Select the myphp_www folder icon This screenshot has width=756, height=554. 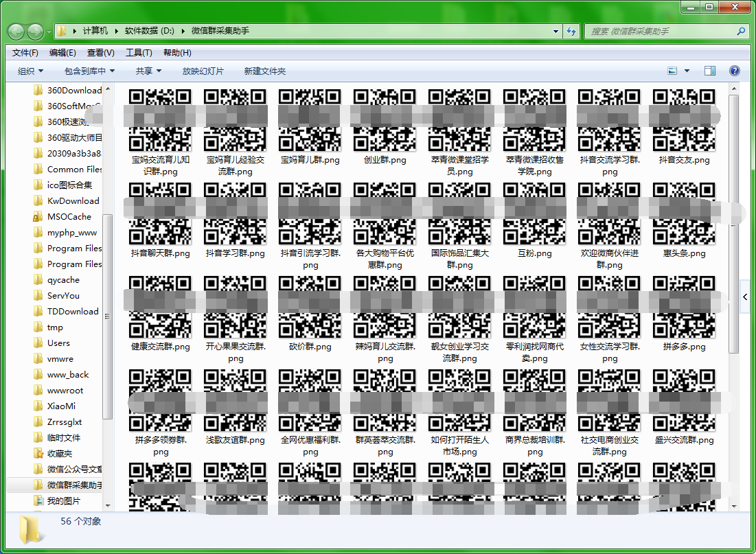pyautogui.click(x=38, y=233)
